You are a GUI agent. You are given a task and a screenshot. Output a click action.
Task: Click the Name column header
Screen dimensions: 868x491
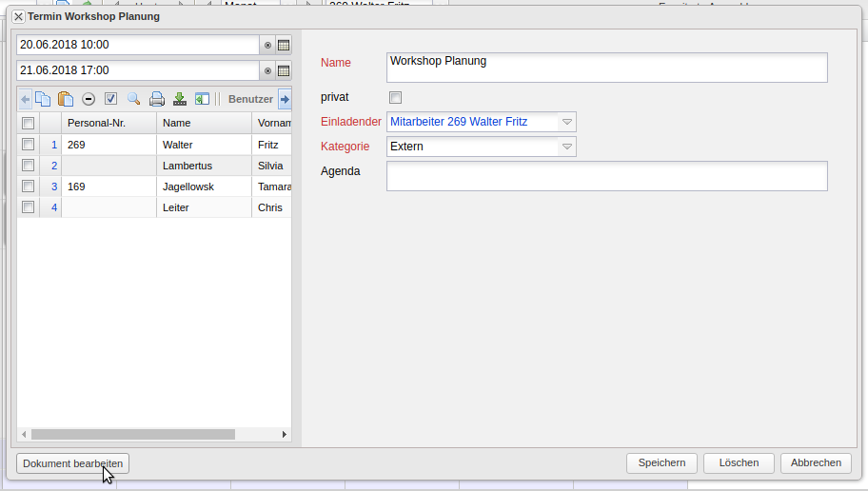point(203,123)
